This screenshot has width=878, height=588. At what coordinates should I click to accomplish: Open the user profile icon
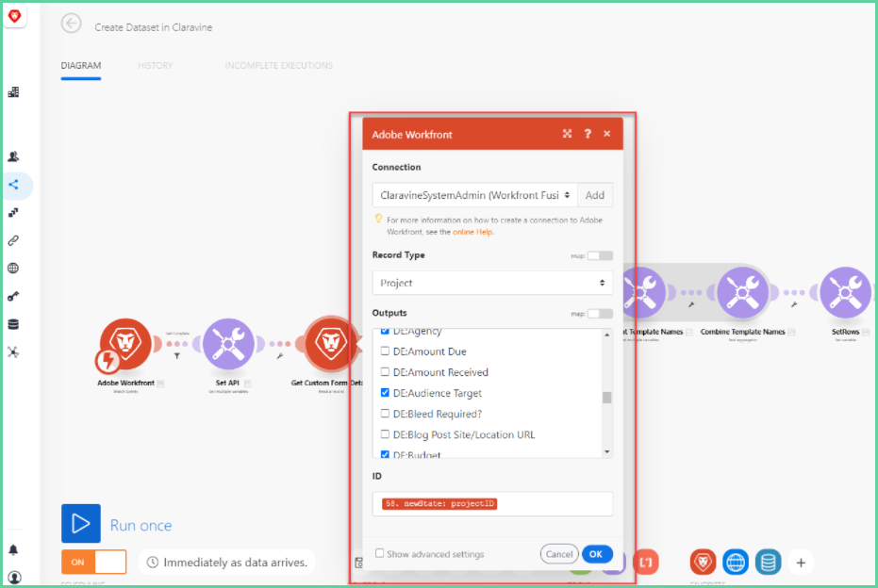pos(14,577)
